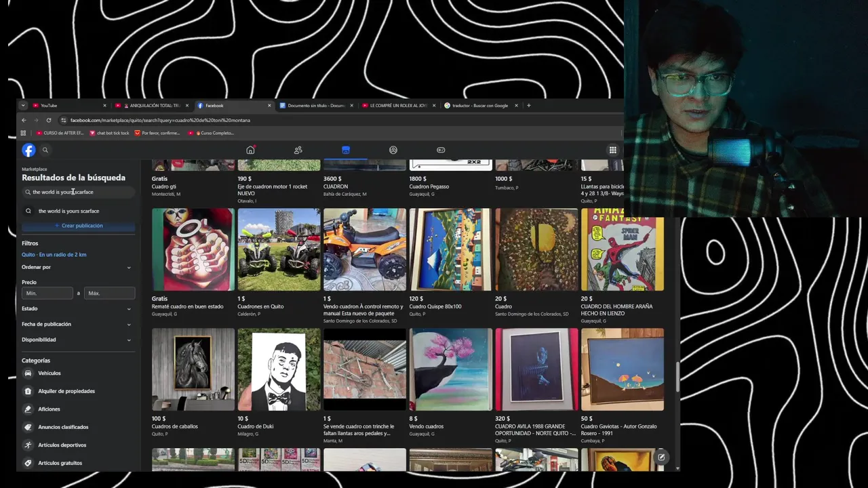Open the Groups icon in top bar

point(393,150)
